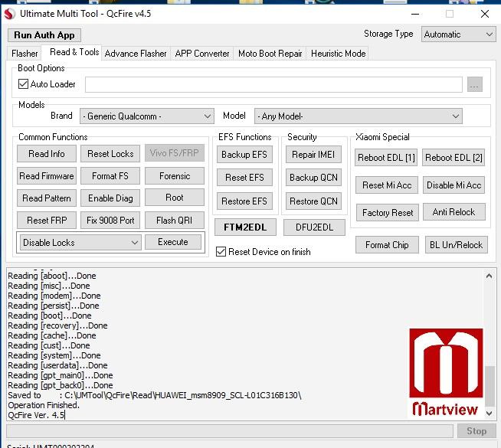Image resolution: width=501 pixels, height=448 pixels.
Task: Expand the Brand combo box
Action: coord(147,116)
